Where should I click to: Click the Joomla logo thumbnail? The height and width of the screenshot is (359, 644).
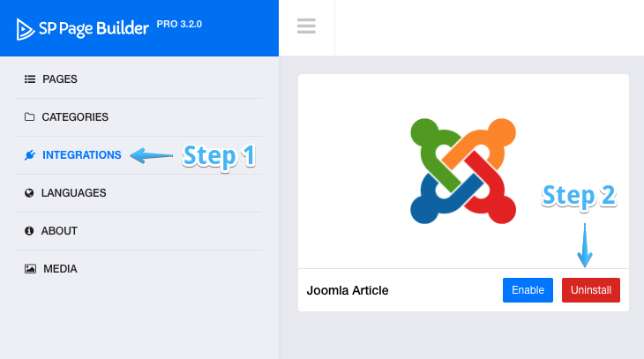point(463,170)
